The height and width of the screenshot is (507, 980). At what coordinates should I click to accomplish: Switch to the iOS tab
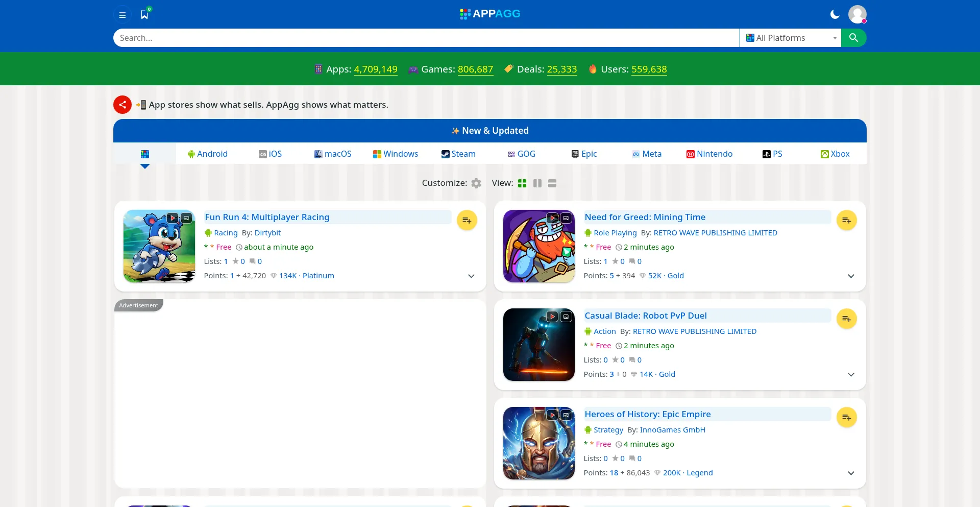pyautogui.click(x=270, y=154)
